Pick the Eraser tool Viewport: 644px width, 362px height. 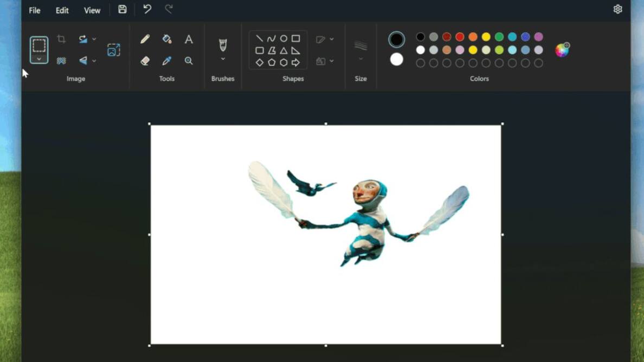145,61
